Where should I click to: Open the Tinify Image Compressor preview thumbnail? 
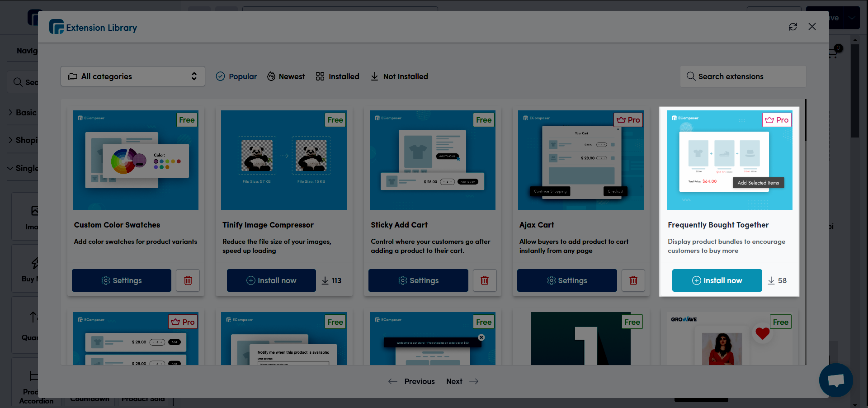284,160
